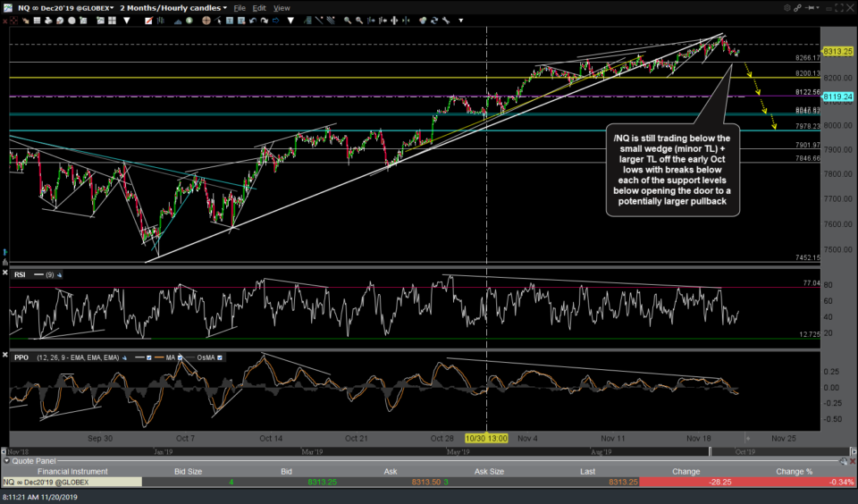Screen dimensions: 858x504
Task: Click the gray circle toolbar icon
Action: click(71, 21)
